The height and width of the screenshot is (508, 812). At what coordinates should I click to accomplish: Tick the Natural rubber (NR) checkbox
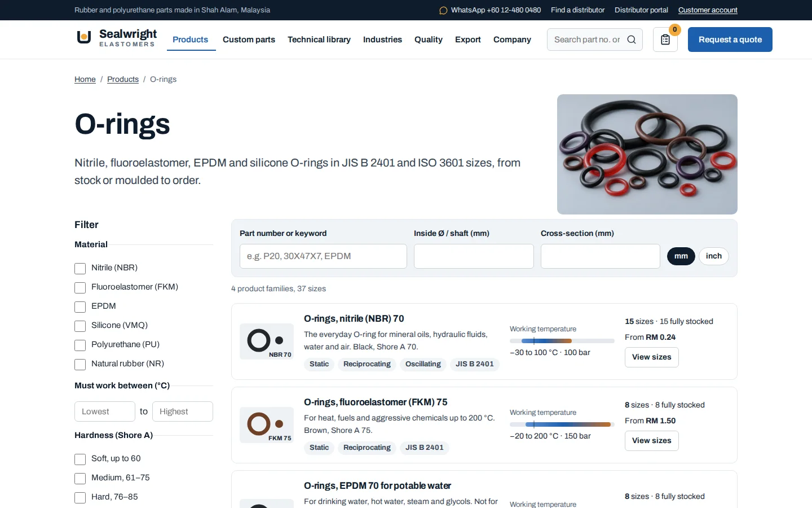(80, 365)
